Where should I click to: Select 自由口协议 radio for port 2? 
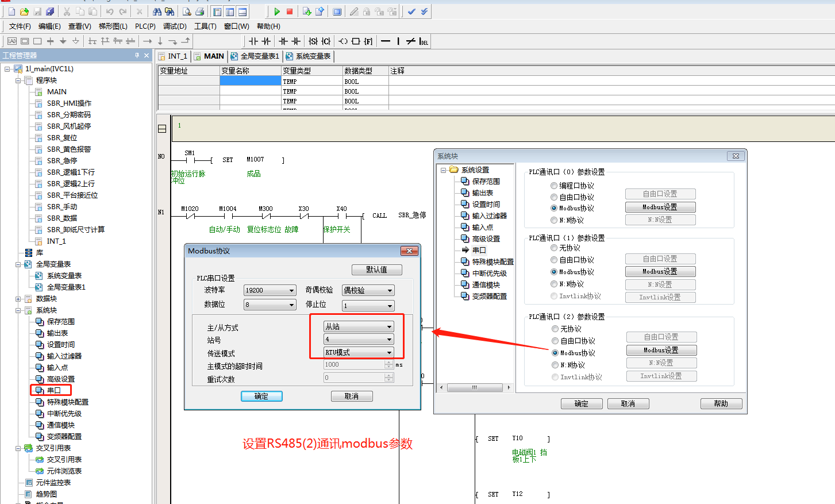click(555, 341)
